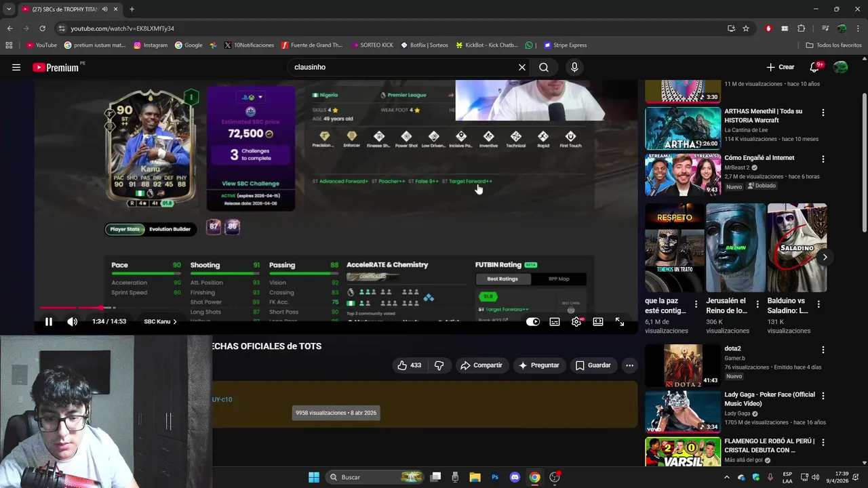Open the YouTube account avatar menu

(x=841, y=67)
